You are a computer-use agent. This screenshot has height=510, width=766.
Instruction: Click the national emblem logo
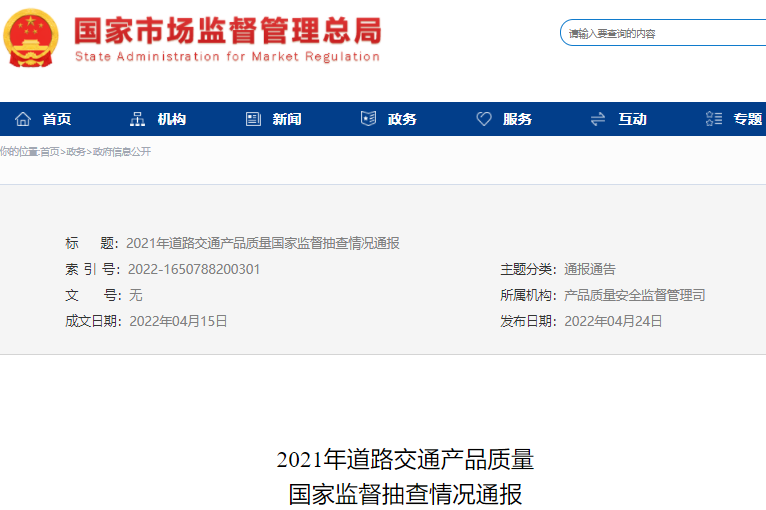[x=31, y=38]
